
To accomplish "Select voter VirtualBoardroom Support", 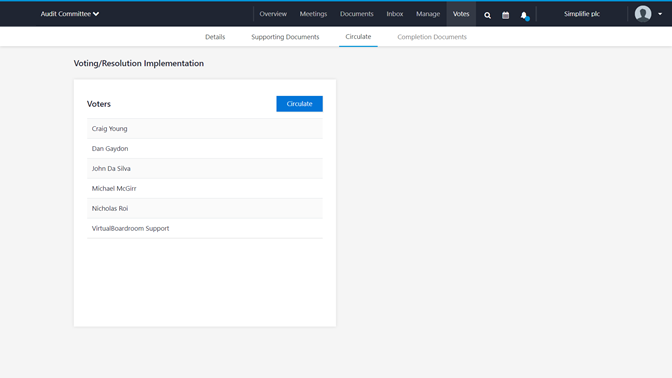I will click(205, 228).
